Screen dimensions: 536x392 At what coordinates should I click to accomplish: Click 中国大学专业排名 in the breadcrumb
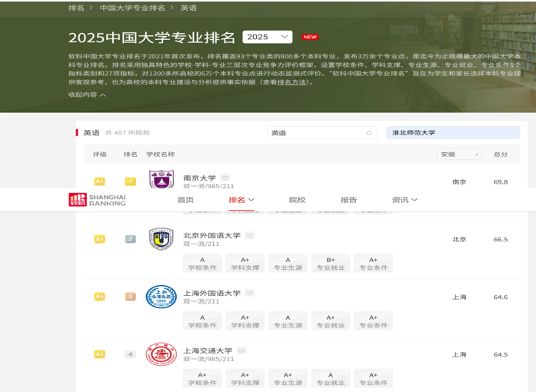[132, 8]
